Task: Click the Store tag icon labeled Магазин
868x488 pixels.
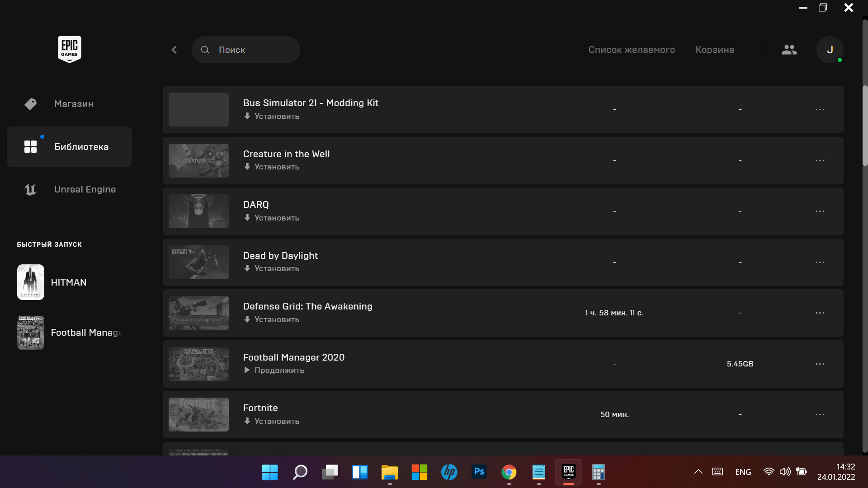Action: tap(30, 104)
